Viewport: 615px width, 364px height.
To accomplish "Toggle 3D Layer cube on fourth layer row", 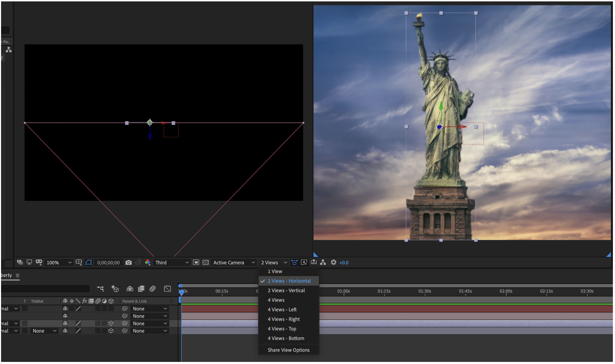I will coord(111,331).
